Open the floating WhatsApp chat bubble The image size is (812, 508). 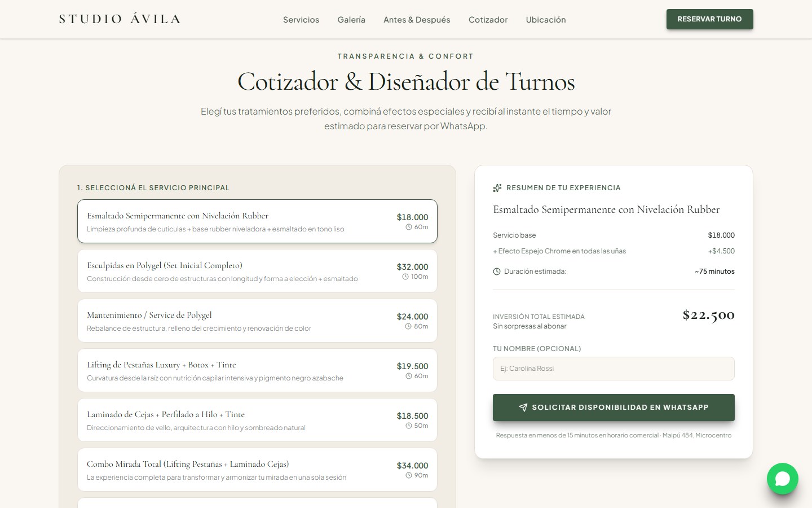783,479
